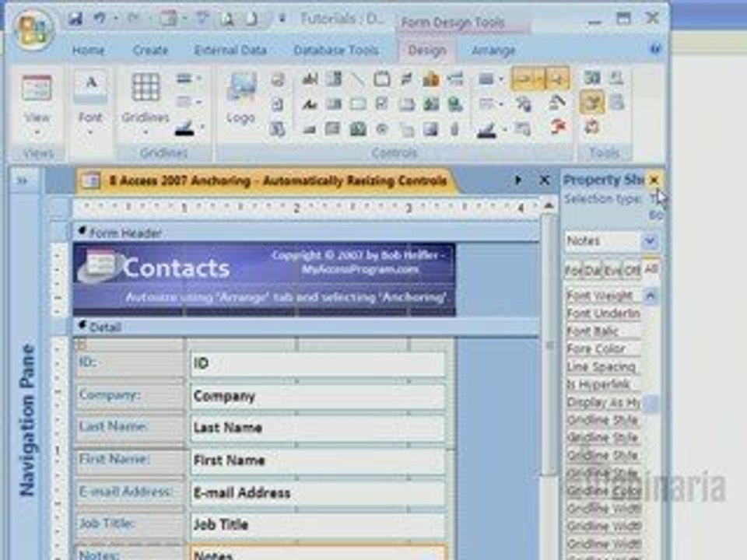Viewport: 747px width, 560px height.
Task: Select the Option Button control tool
Action: pyautogui.click(x=382, y=128)
